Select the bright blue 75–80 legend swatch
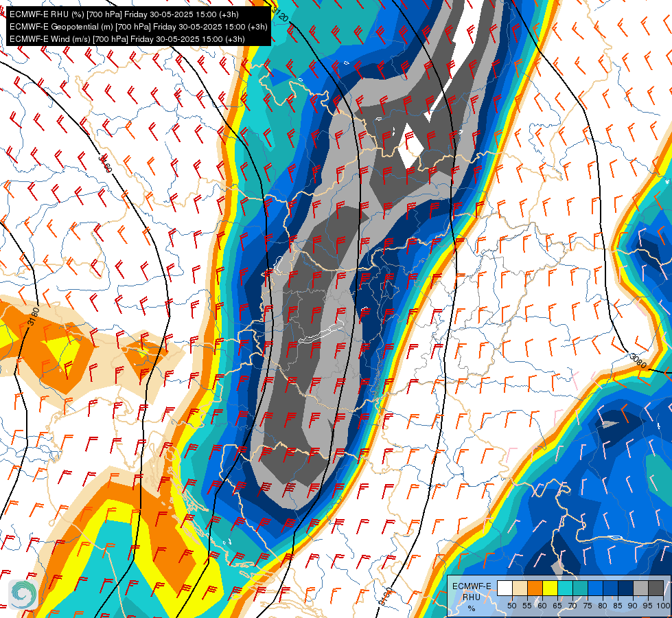Image resolution: width=672 pixels, height=618 pixels. pos(595,588)
